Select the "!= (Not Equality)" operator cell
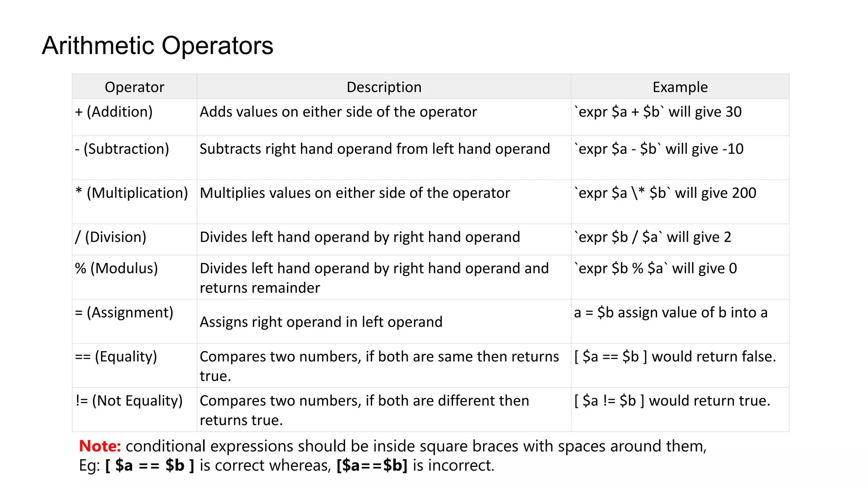 tap(129, 401)
